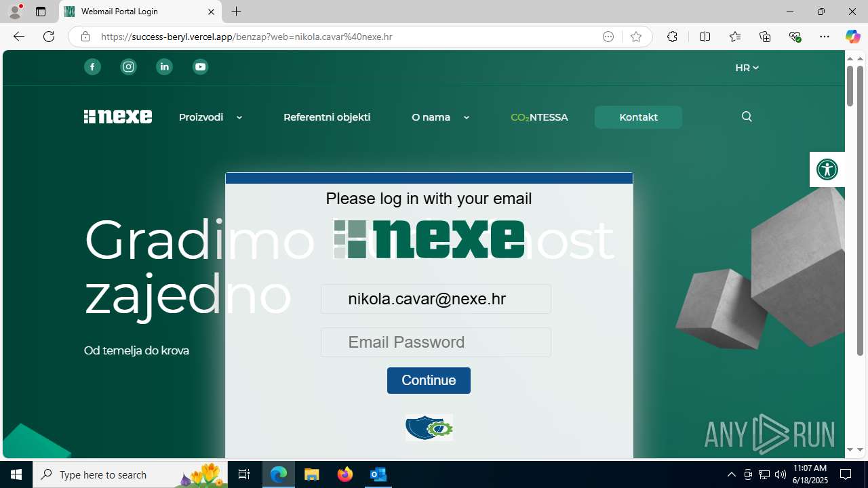Go back with the browser back arrow

tap(19, 37)
